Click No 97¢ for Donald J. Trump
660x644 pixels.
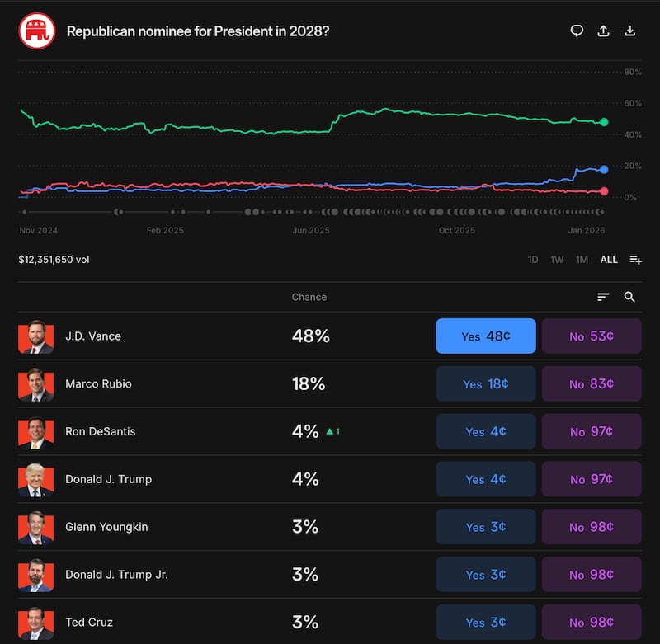[592, 479]
